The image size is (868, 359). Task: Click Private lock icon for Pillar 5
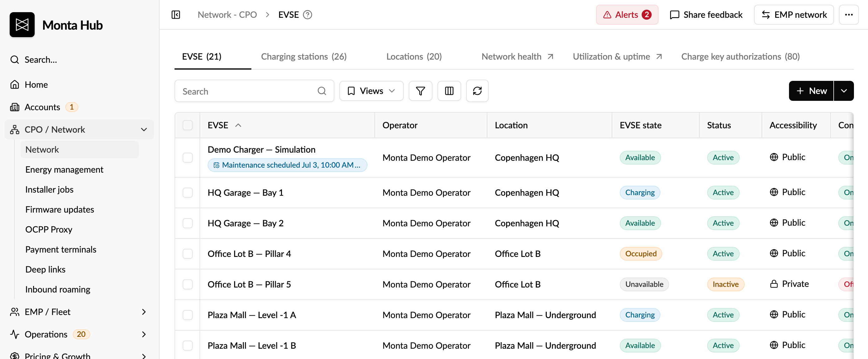774,284
